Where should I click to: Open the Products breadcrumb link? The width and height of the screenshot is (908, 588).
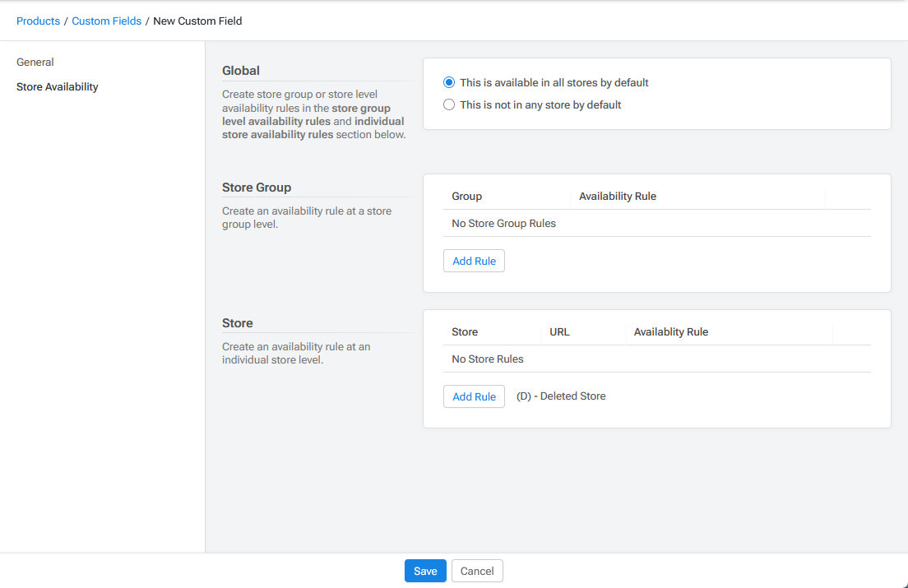click(x=38, y=21)
